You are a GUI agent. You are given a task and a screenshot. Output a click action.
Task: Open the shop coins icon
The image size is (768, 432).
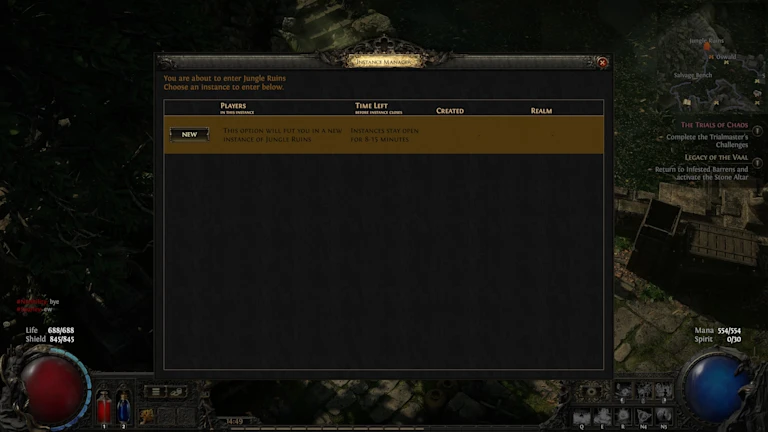(x=177, y=391)
